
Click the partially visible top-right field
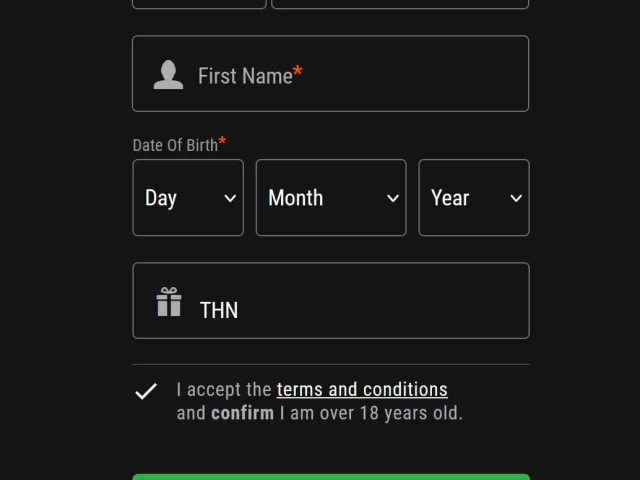click(x=400, y=4)
